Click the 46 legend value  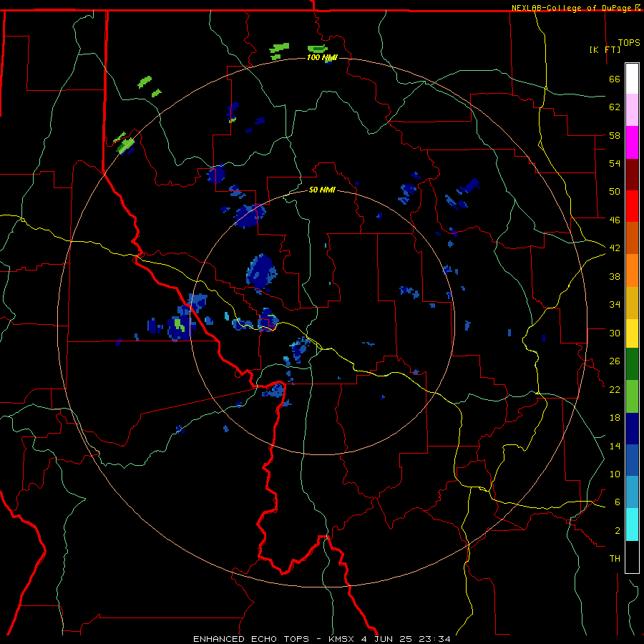click(x=615, y=220)
